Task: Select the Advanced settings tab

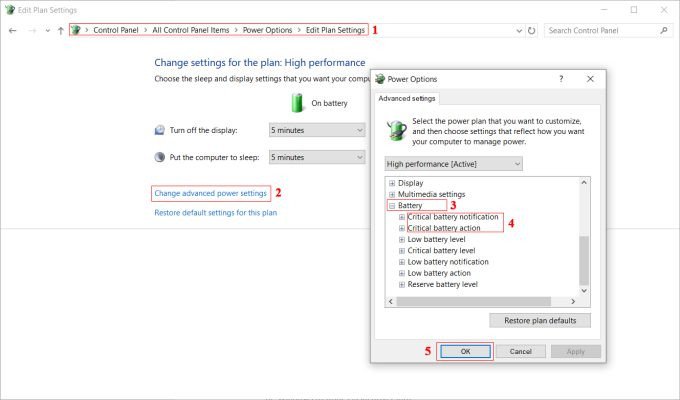Action: 408,98
